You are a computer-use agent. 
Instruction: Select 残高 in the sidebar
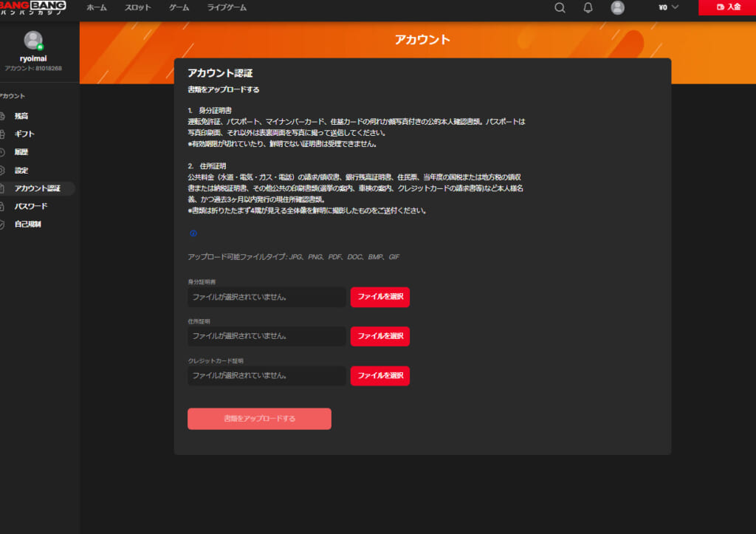(21, 116)
